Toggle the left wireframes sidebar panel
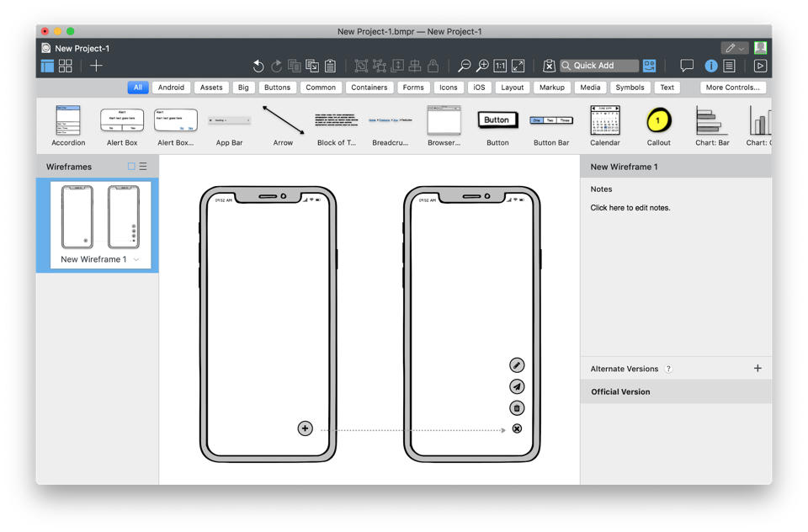Viewport: 808px width, 532px height. pos(47,65)
